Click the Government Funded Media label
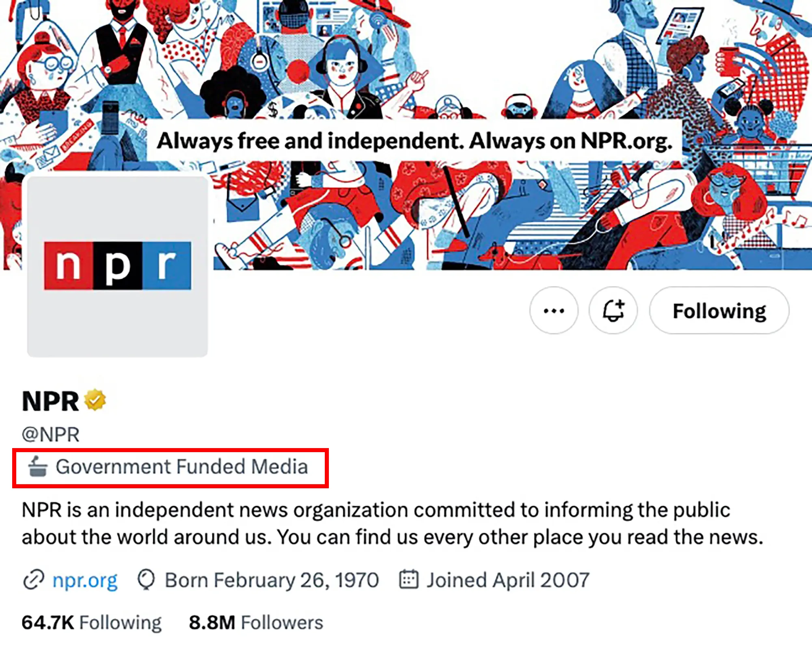This screenshot has width=812, height=649. 182,467
